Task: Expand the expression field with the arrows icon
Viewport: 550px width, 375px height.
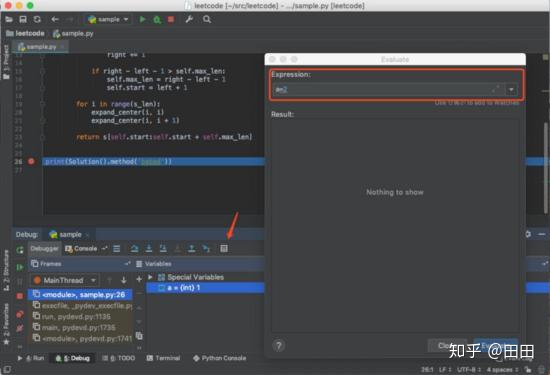Action: pyautogui.click(x=496, y=90)
